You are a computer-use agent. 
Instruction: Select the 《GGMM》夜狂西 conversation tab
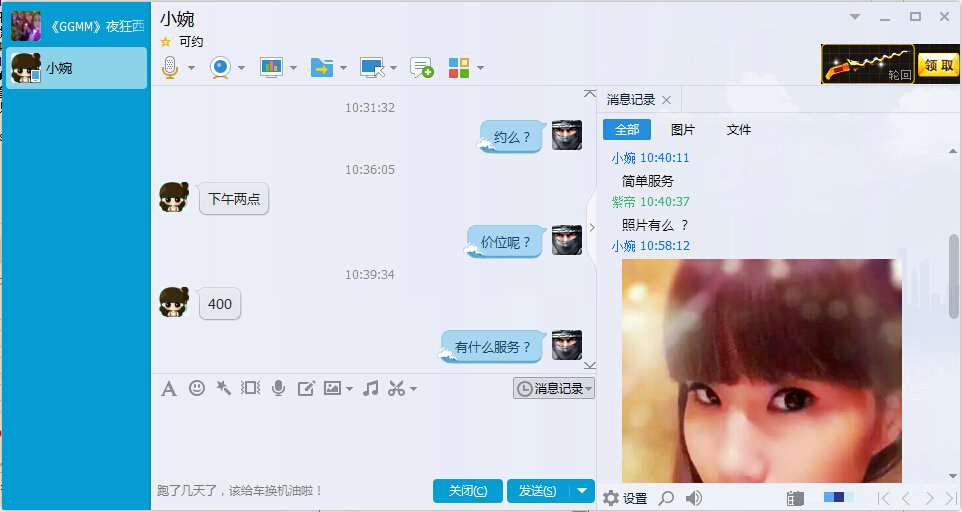[76, 26]
